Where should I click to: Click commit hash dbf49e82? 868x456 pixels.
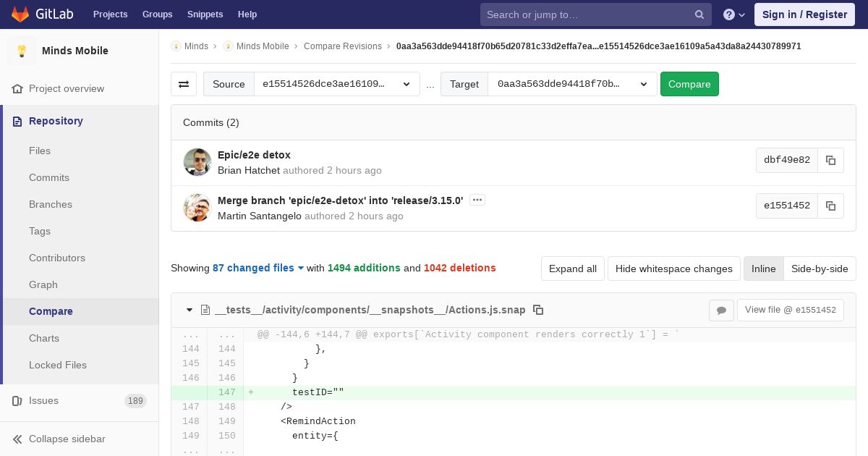pos(787,160)
